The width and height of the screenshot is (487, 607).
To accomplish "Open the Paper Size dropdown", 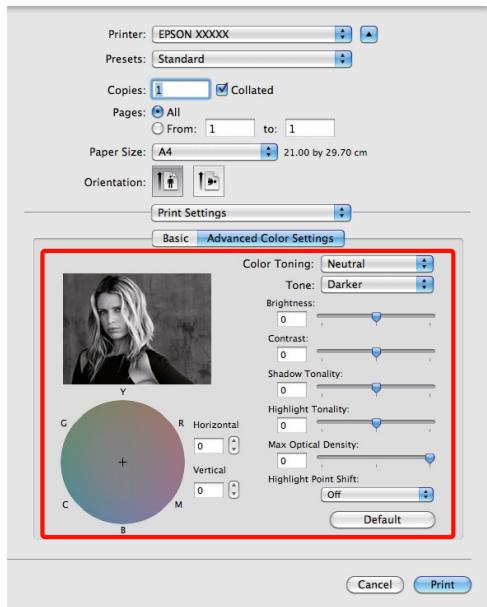I will coord(215,152).
